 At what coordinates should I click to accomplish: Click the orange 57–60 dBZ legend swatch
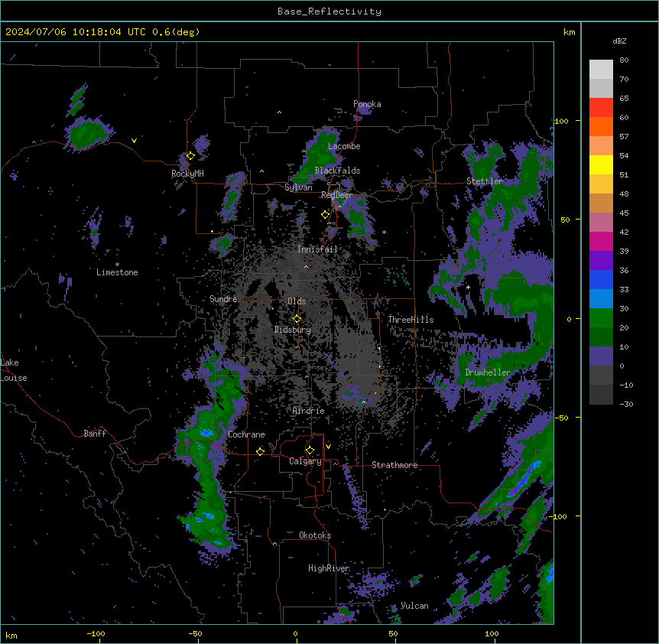601,126
